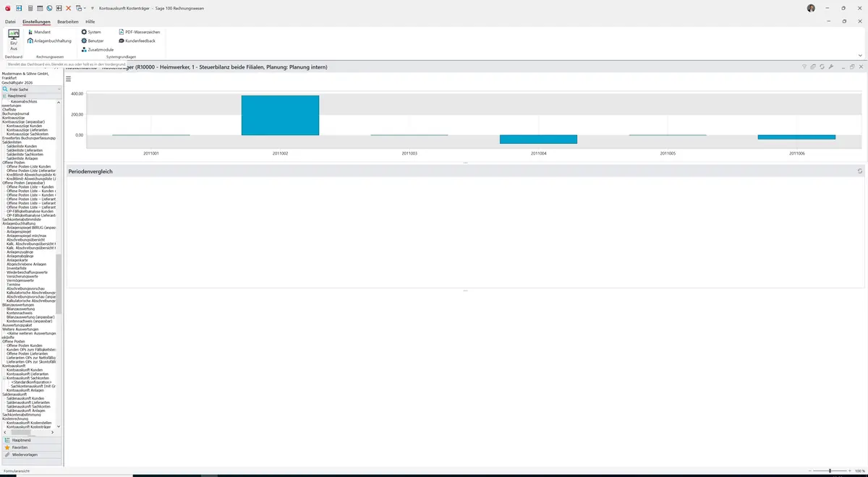Click the System gear icon

coord(84,32)
